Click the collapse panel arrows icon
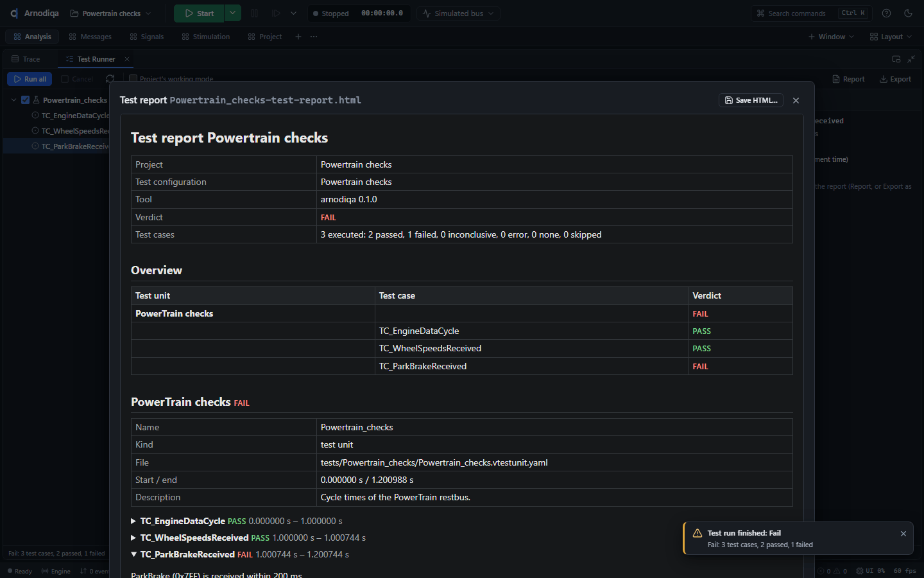The height and width of the screenshot is (578, 924). [911, 59]
